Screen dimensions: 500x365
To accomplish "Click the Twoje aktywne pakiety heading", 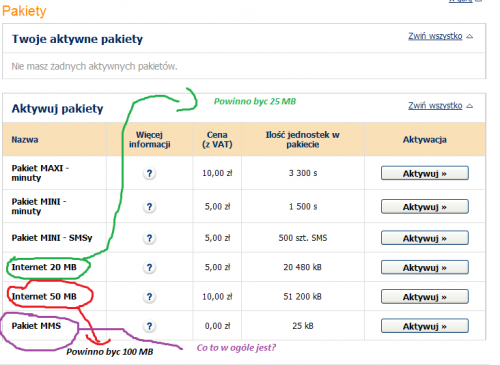I will coord(77,39).
